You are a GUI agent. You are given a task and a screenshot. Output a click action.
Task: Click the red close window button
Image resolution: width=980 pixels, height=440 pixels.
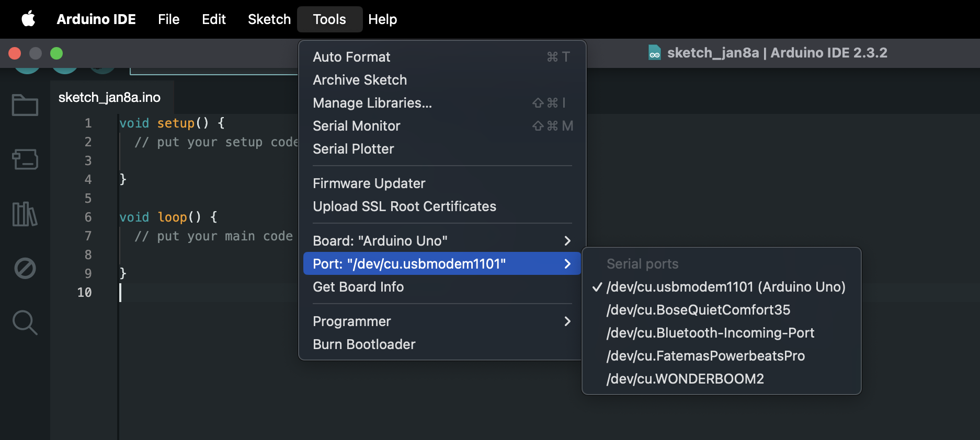click(x=15, y=53)
